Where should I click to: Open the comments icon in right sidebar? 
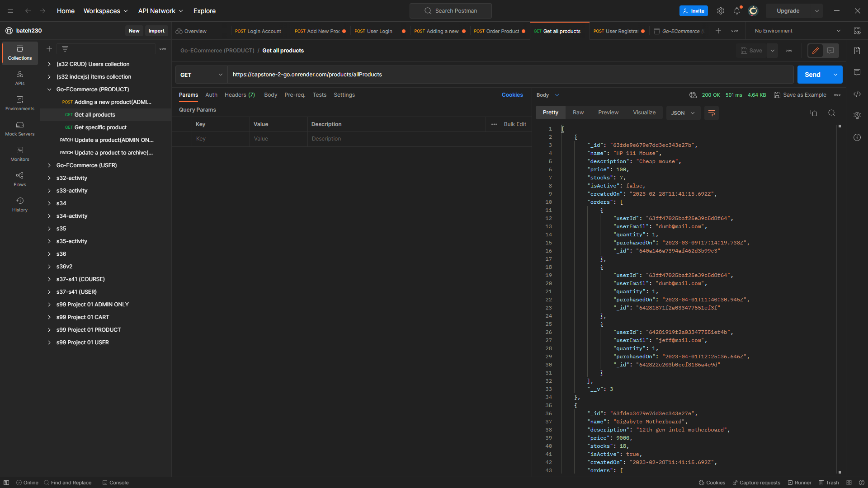(857, 72)
